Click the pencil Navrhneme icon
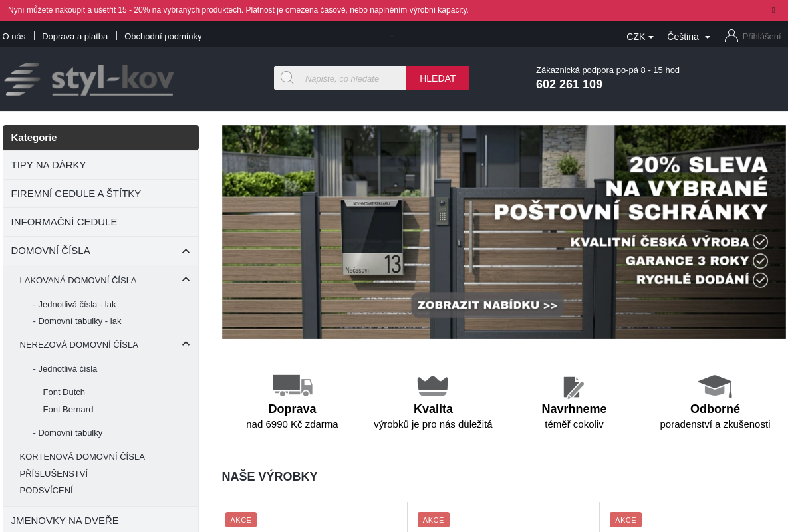The width and height of the screenshot is (798, 532). 574,387
